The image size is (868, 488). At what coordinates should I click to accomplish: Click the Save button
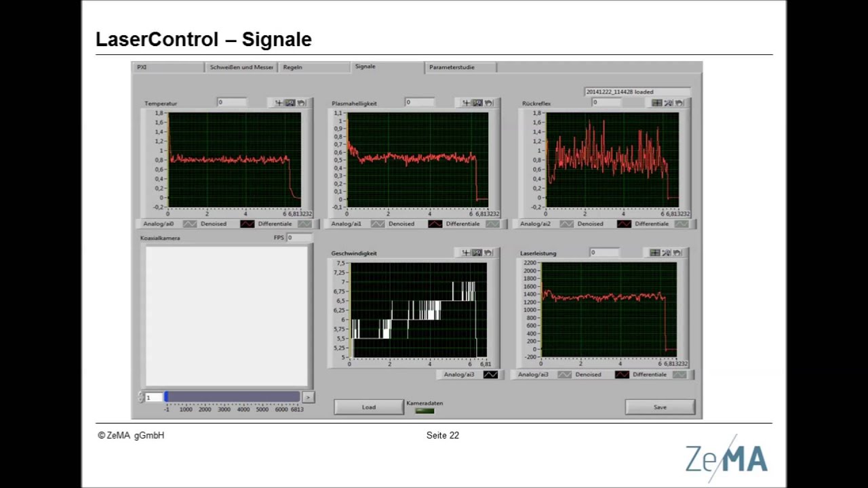point(660,407)
